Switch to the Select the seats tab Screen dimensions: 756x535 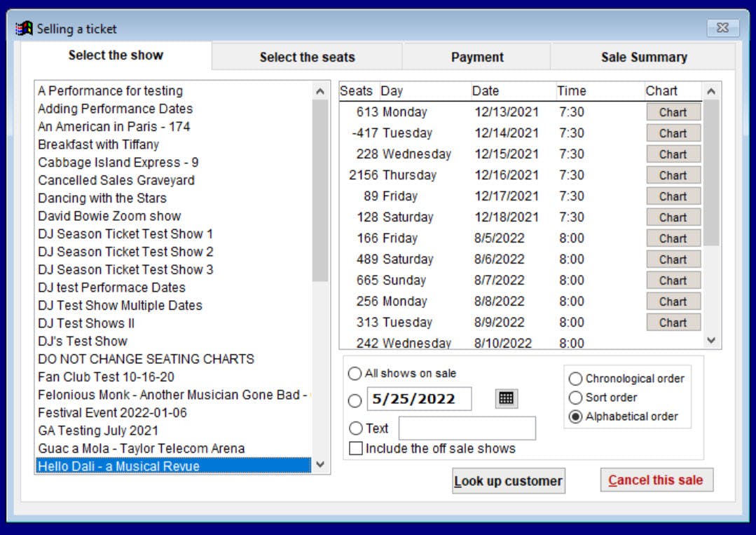coord(307,57)
